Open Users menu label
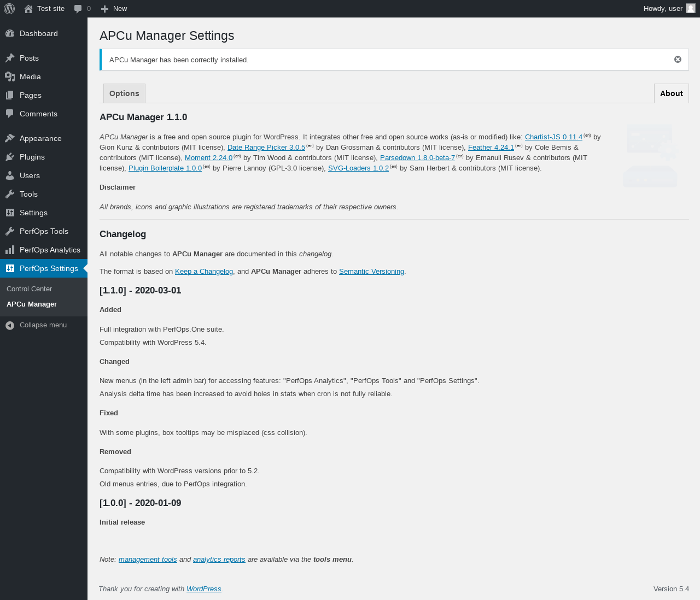The height and width of the screenshot is (600, 700). click(x=30, y=175)
